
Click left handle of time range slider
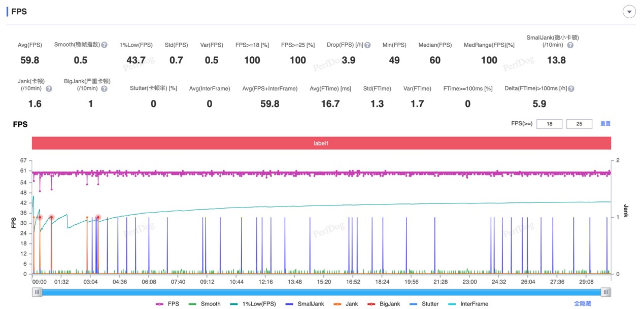click(37, 292)
